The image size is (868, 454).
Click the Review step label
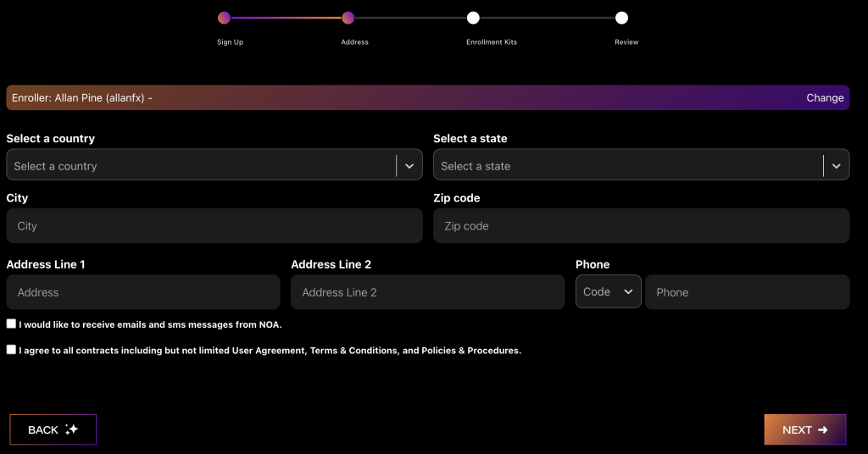point(626,42)
